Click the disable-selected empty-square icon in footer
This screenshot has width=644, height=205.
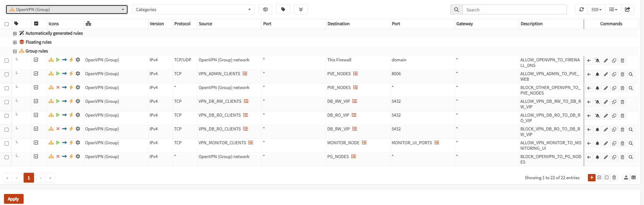(607, 177)
